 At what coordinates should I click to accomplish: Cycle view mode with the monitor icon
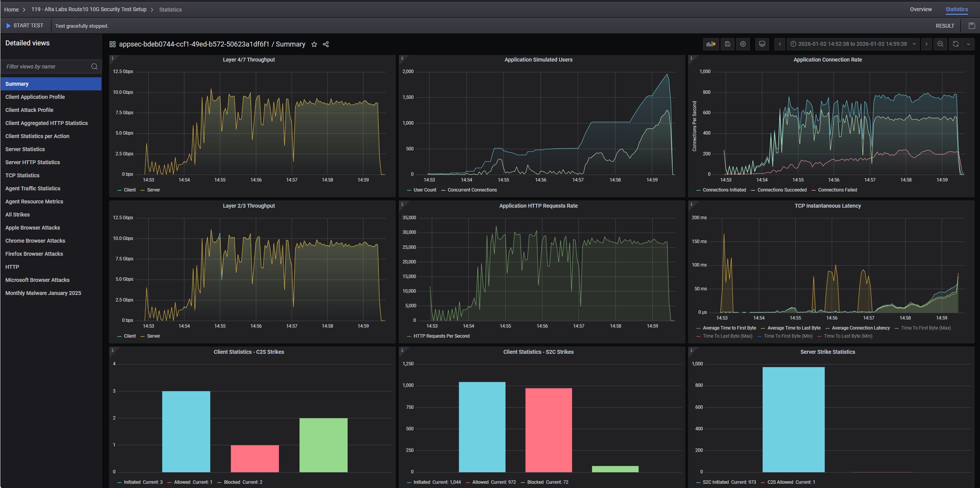[762, 44]
